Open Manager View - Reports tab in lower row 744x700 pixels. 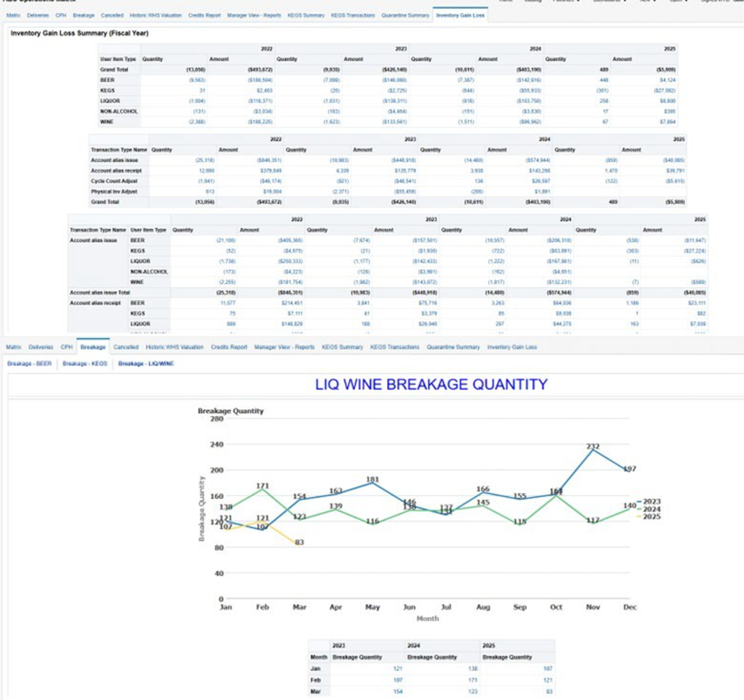[x=284, y=347]
